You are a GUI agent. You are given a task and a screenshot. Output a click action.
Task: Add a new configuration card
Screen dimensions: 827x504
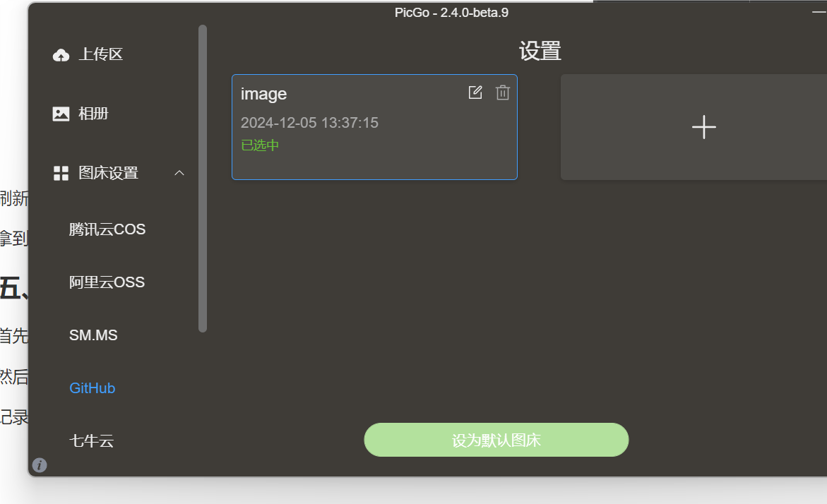[x=703, y=127]
